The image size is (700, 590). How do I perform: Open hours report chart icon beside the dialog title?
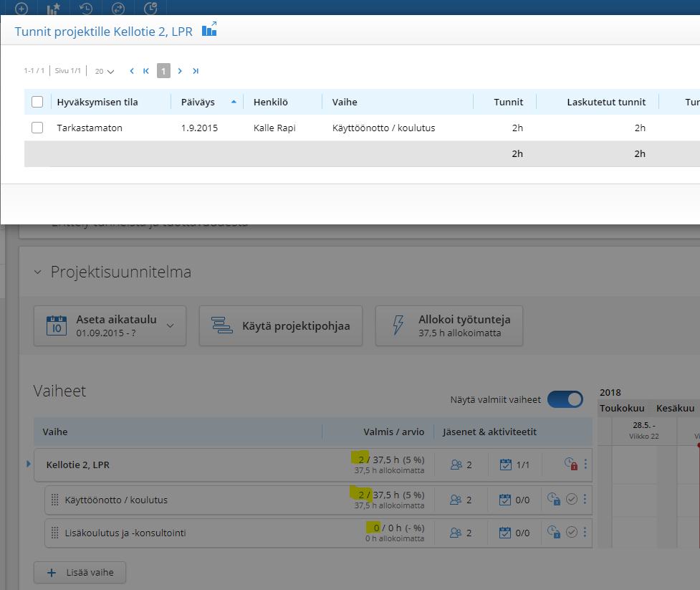[209, 29]
